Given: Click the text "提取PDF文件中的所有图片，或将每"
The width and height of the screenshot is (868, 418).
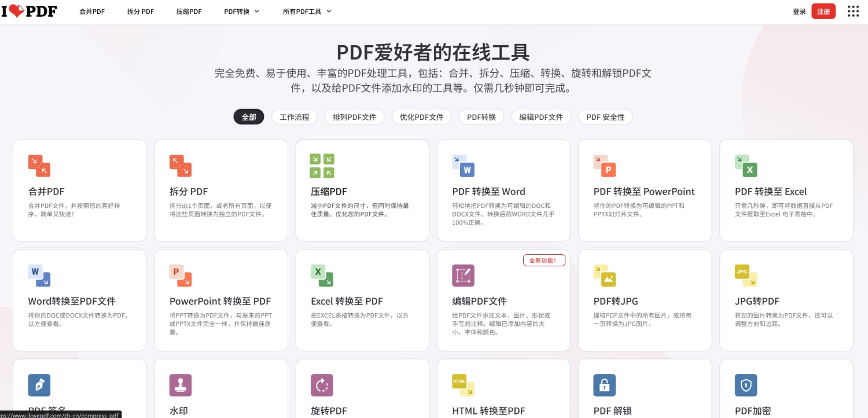Looking at the screenshot, I should 642,316.
